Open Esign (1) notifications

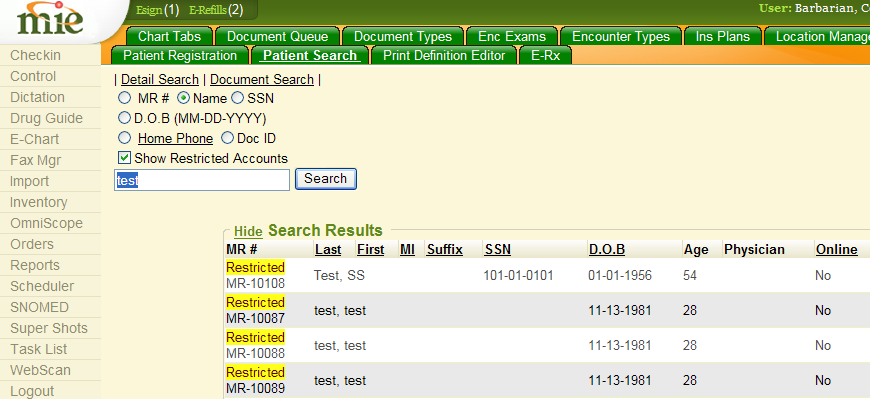click(x=158, y=9)
